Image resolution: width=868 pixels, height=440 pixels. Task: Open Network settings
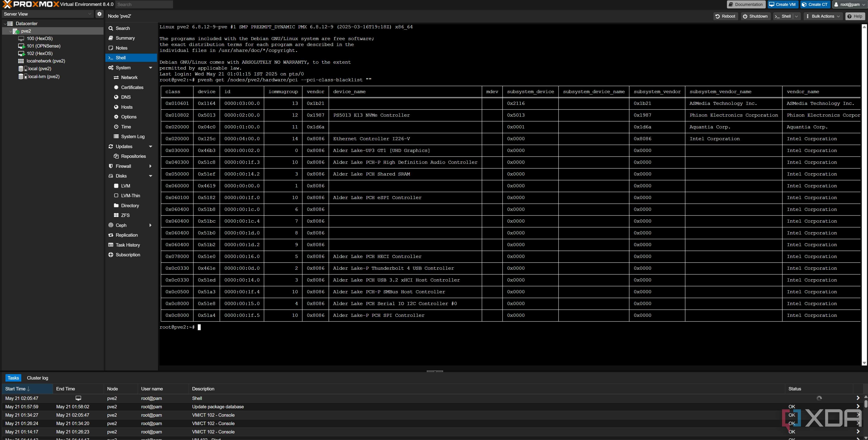131,77
